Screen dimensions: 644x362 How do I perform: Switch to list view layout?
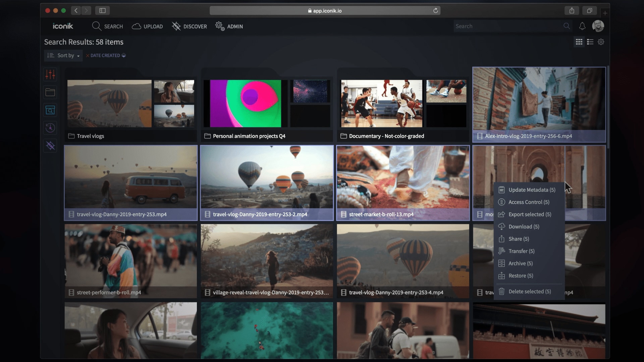tap(590, 42)
